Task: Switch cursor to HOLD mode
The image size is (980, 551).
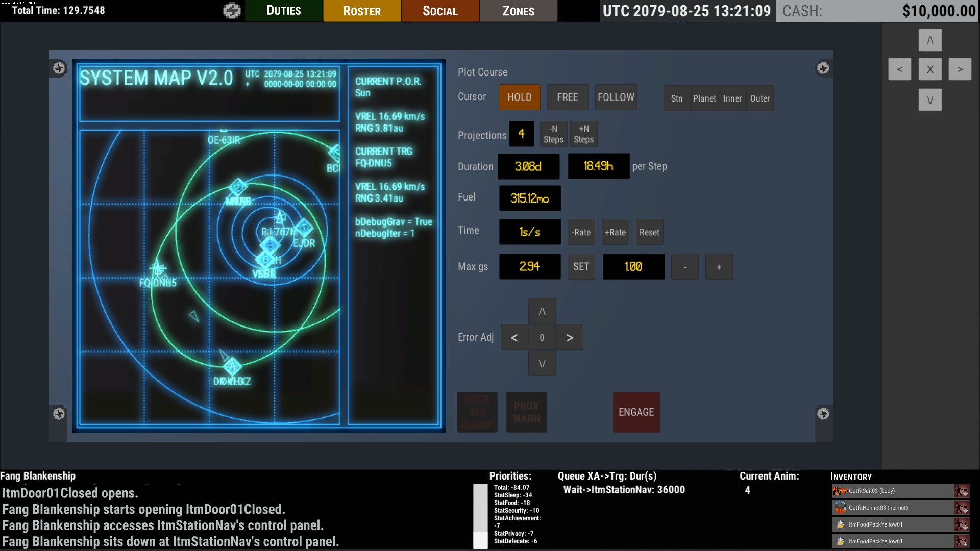Action: pyautogui.click(x=519, y=97)
